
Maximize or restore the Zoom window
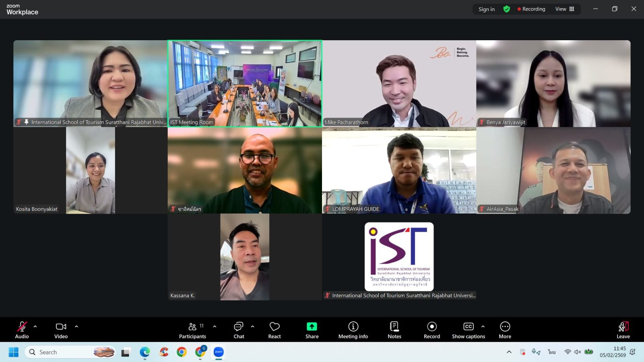[615, 9]
